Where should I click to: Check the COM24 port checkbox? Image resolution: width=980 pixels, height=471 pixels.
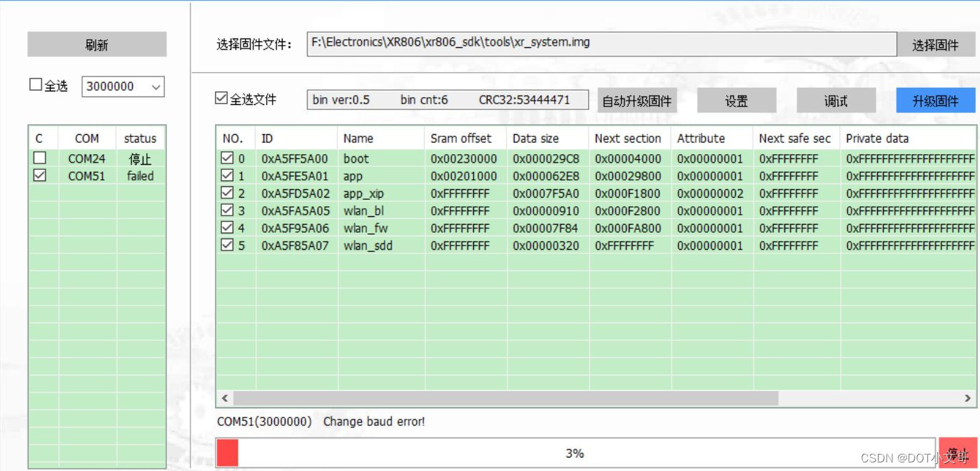coord(40,158)
